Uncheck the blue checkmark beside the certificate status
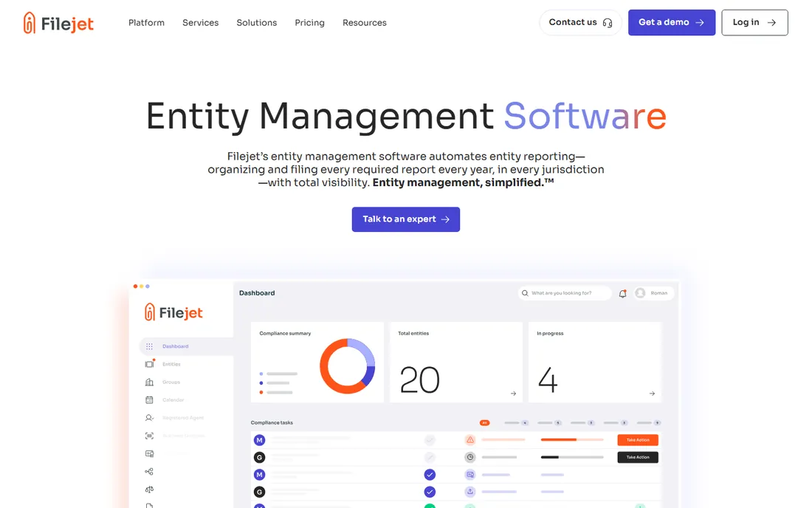This screenshot has width=812, height=508. 430,474
